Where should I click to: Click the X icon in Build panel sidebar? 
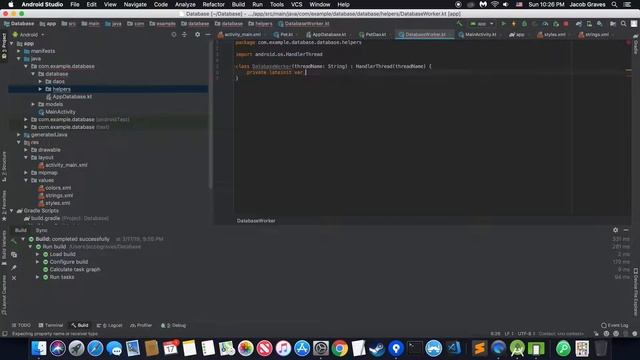click(x=14, y=278)
